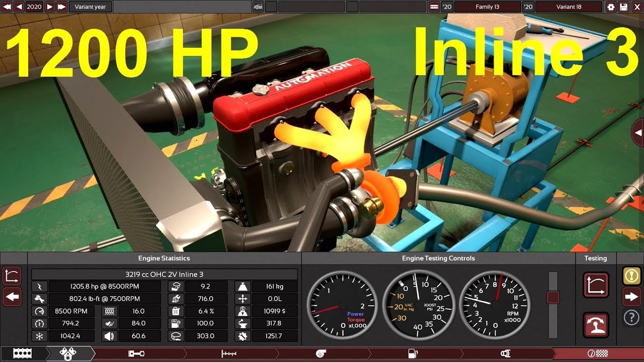Close the designer with the X button
644x362 pixels.
coord(636,7)
